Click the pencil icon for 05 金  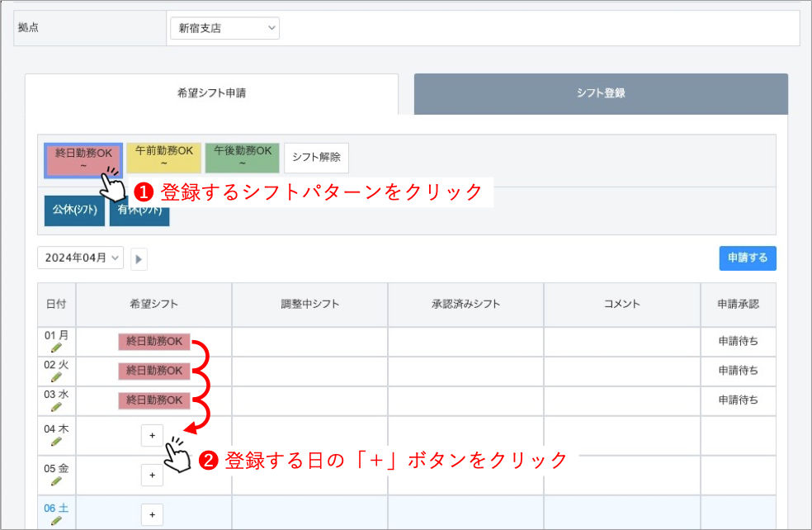[x=56, y=481]
